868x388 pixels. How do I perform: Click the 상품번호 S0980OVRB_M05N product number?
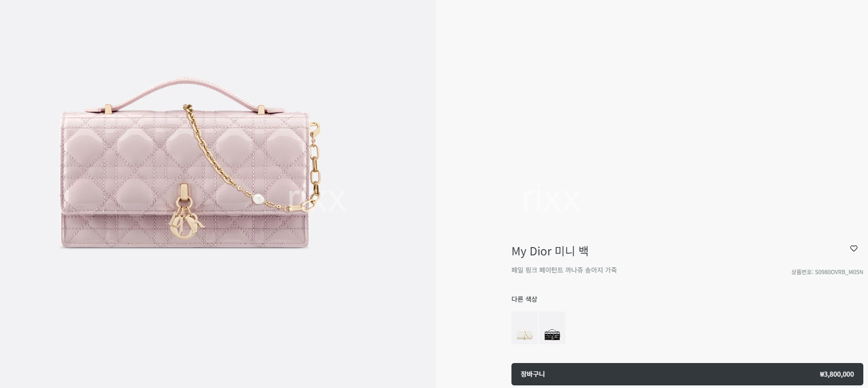827,272
